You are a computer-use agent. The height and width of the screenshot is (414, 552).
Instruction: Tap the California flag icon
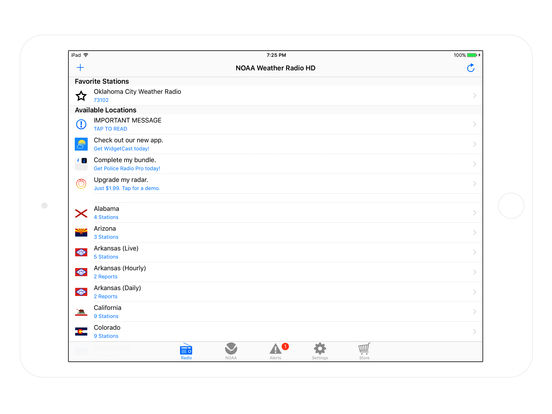81,312
